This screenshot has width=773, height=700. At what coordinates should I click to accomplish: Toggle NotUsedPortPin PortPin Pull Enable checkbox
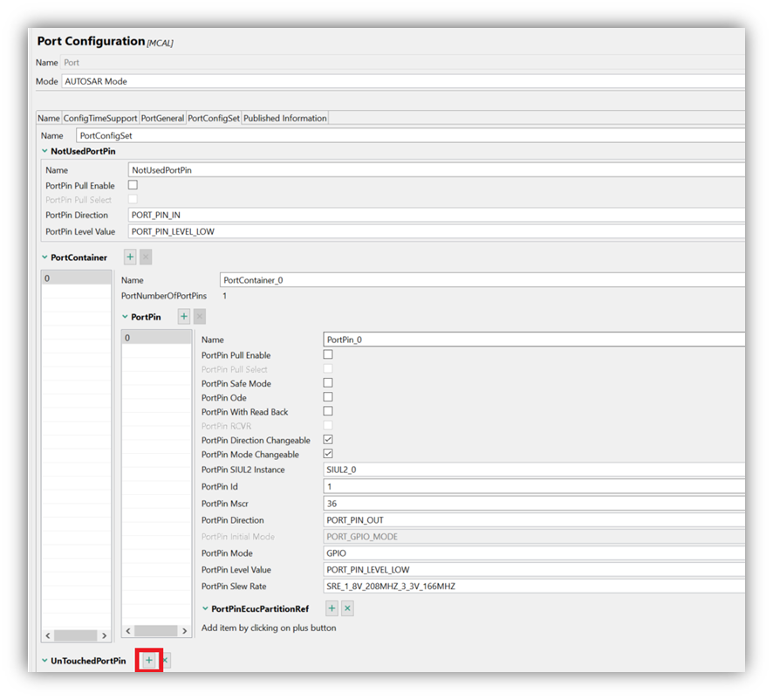coord(133,185)
